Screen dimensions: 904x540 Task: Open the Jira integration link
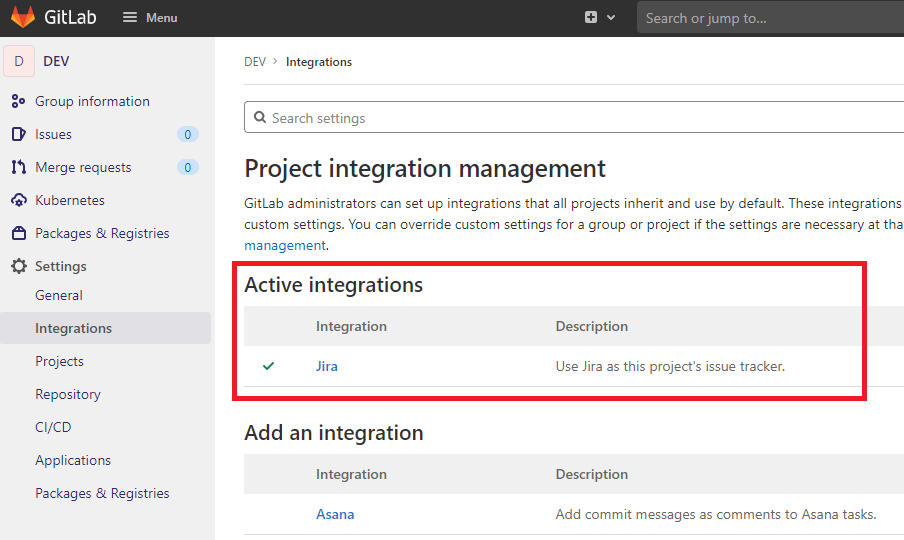click(327, 366)
